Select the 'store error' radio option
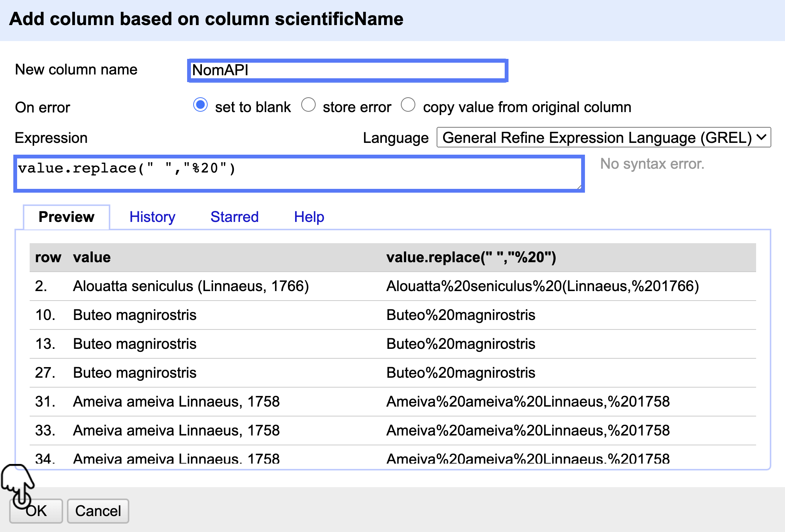Screen dimensions: 785x532 [308, 105]
